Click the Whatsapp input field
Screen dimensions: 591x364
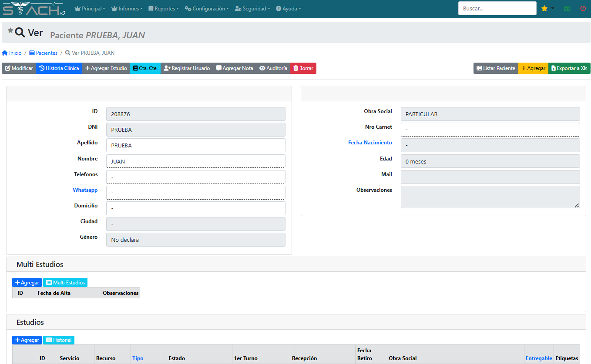[195, 193]
